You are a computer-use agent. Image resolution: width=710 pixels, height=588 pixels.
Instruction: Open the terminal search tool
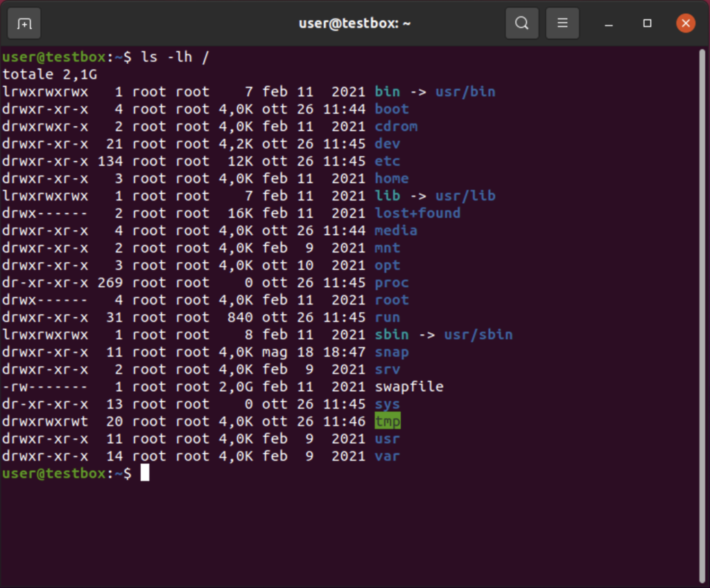click(x=521, y=24)
